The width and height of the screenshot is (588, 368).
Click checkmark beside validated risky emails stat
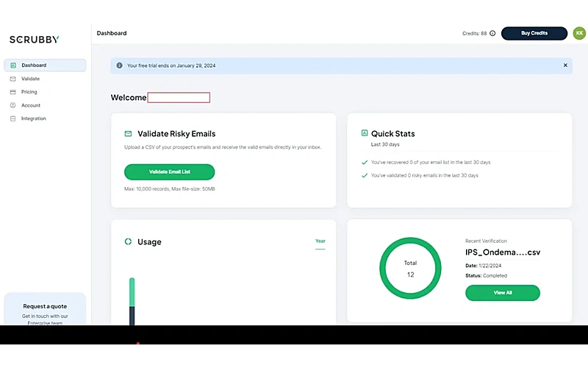[364, 175]
